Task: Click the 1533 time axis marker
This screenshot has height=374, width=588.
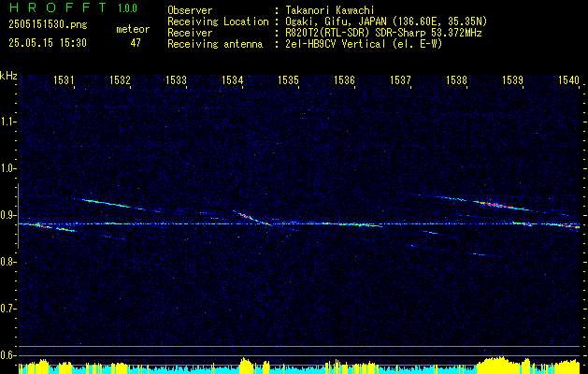Action: click(176, 79)
